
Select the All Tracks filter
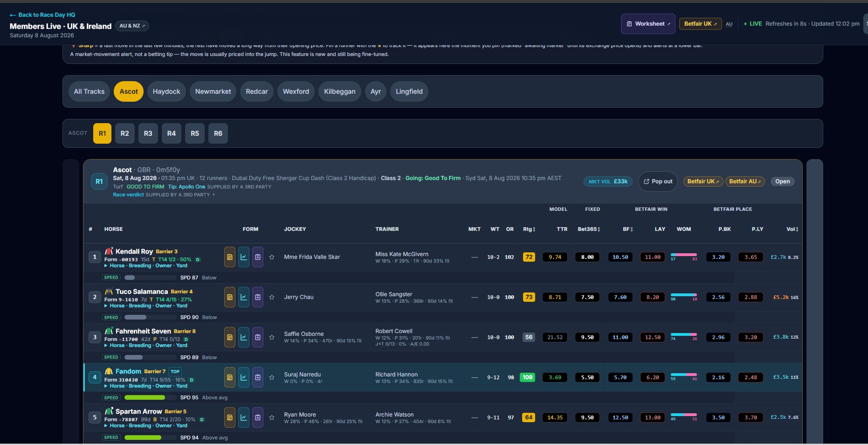coord(89,91)
